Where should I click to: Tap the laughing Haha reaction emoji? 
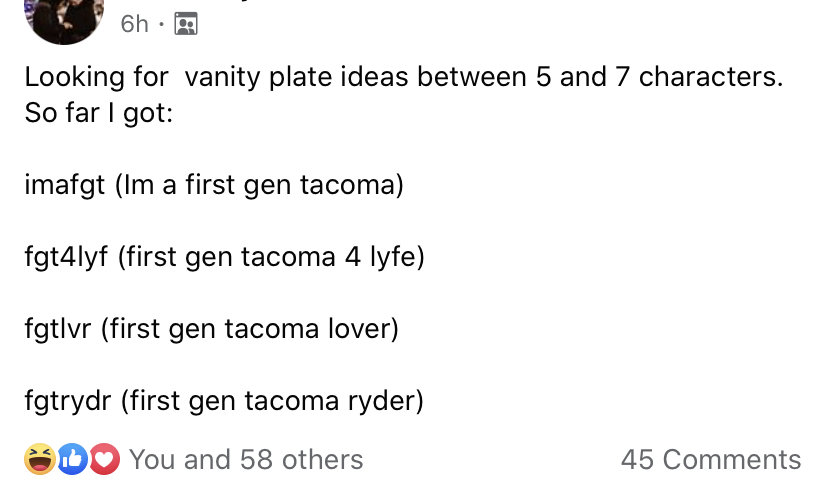(40, 459)
